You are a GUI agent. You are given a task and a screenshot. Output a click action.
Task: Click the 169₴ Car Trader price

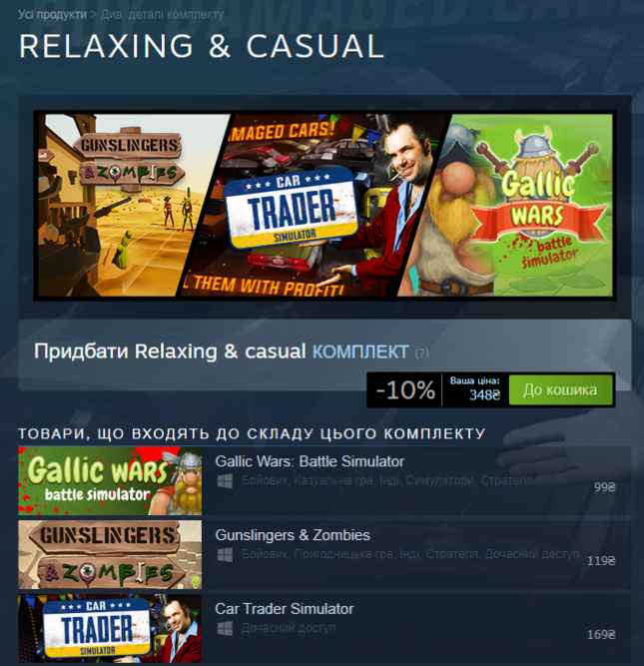click(601, 635)
